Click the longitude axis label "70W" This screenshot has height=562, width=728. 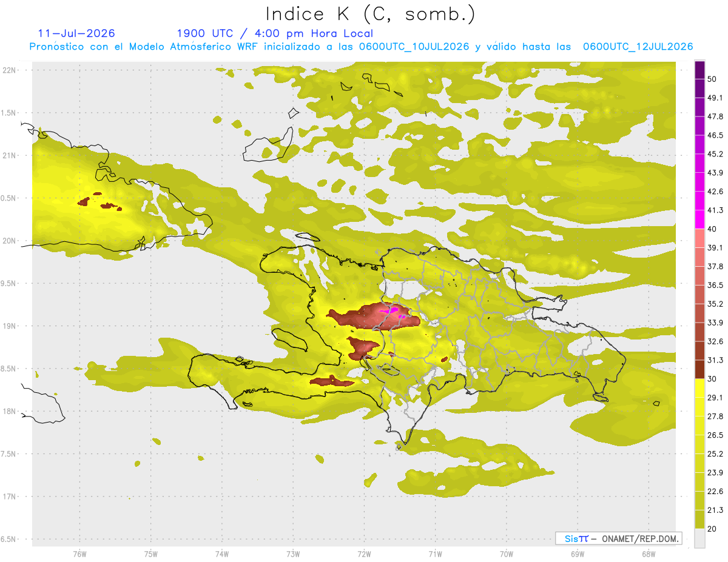coord(507,554)
